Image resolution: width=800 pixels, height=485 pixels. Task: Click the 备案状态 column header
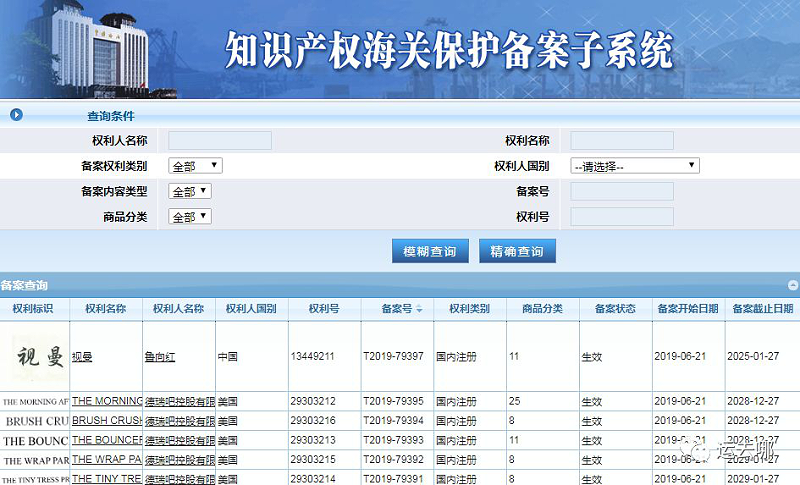click(x=615, y=309)
